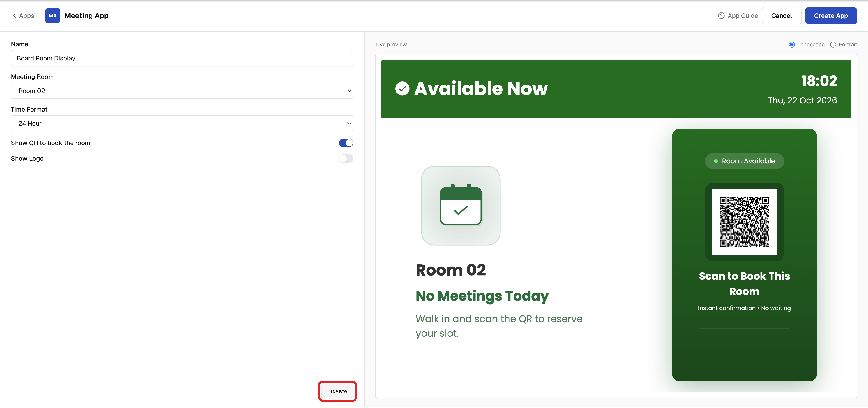Click the Live preview label
The width and height of the screenshot is (868, 408).
[391, 45]
